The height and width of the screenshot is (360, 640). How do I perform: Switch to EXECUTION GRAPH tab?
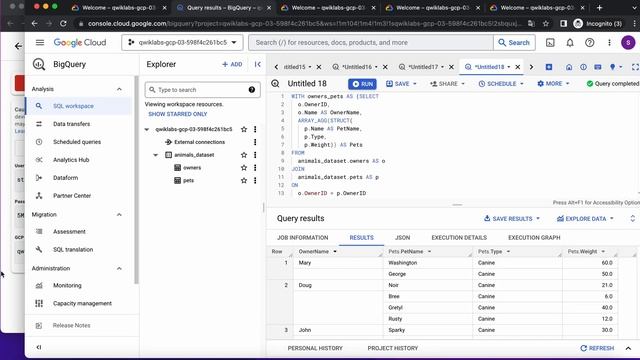click(534, 238)
